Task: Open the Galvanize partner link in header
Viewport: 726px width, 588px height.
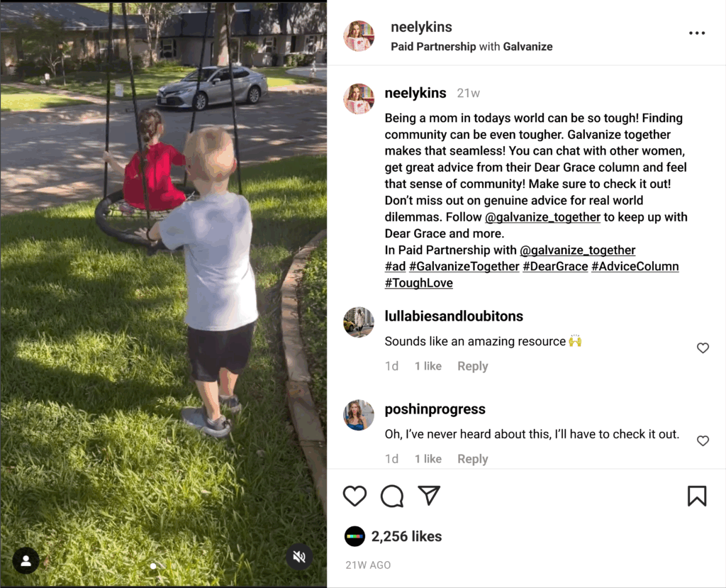Action: 527,47
